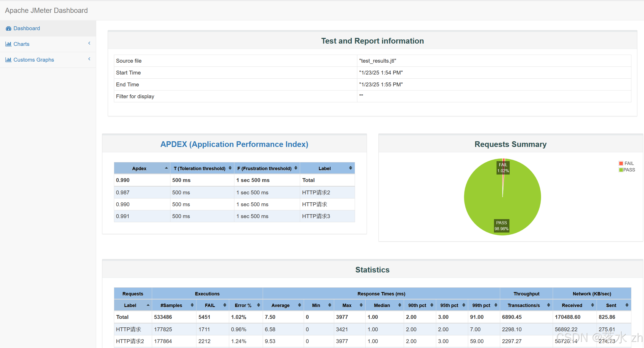Click Total FAIL count 5451

[204, 317]
